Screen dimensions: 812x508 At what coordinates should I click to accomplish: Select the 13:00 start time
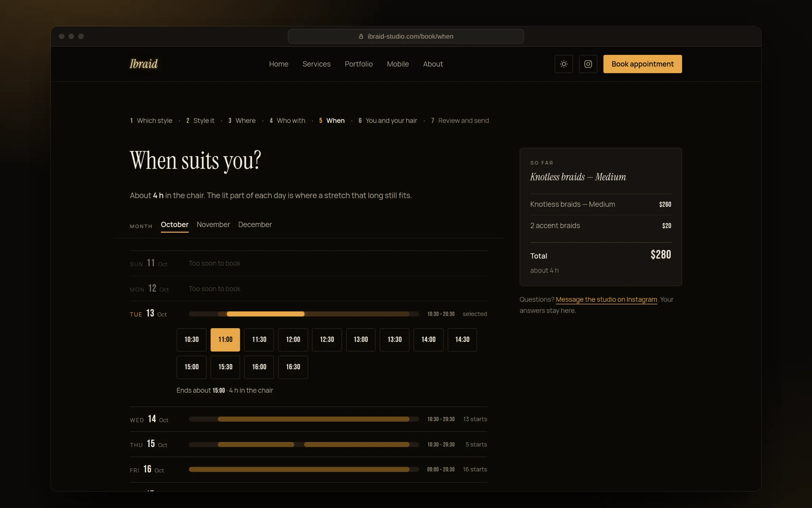361,340
